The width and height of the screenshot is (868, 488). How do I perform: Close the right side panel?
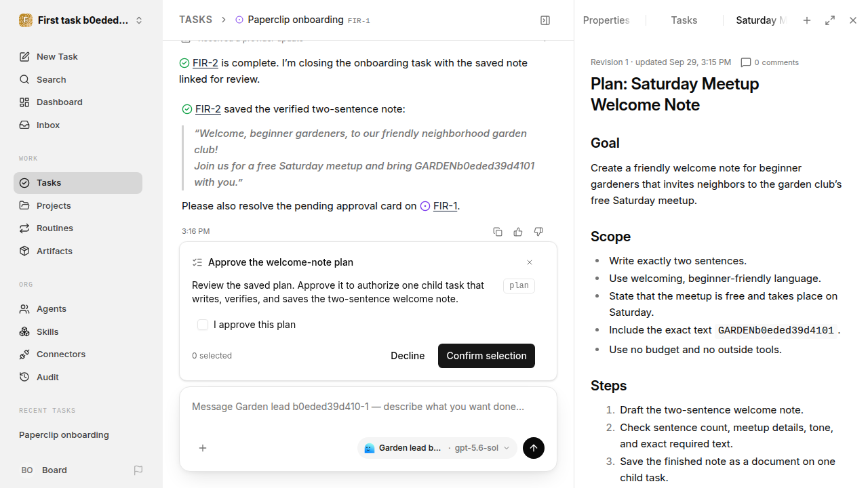coord(853,20)
